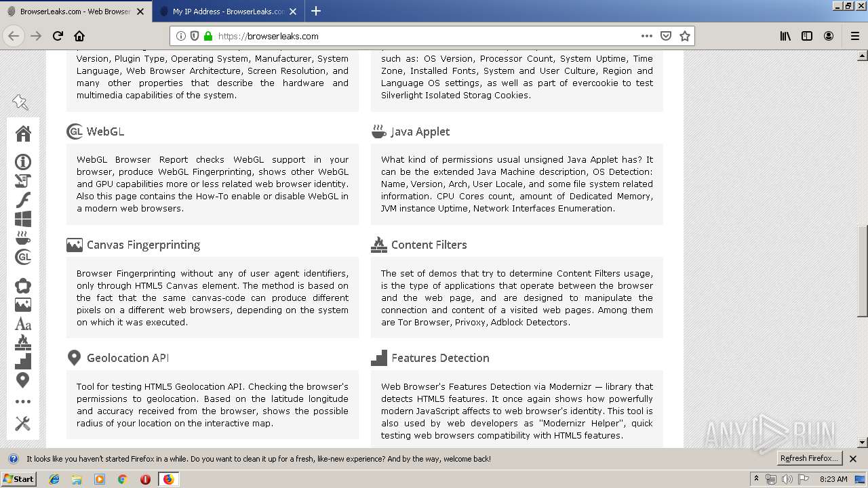Bookmark this page with the star

pyautogui.click(x=685, y=36)
